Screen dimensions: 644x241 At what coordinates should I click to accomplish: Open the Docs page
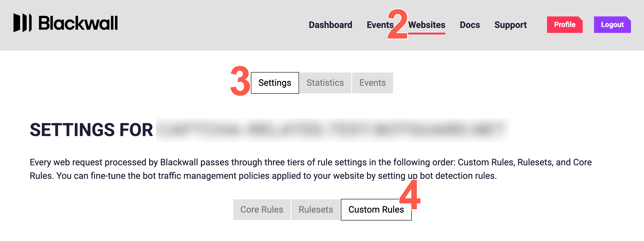coord(470,25)
